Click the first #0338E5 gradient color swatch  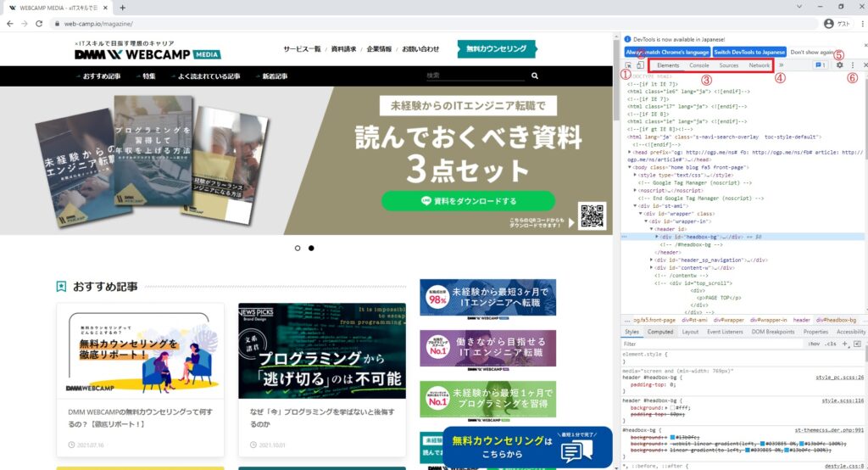[x=762, y=444]
